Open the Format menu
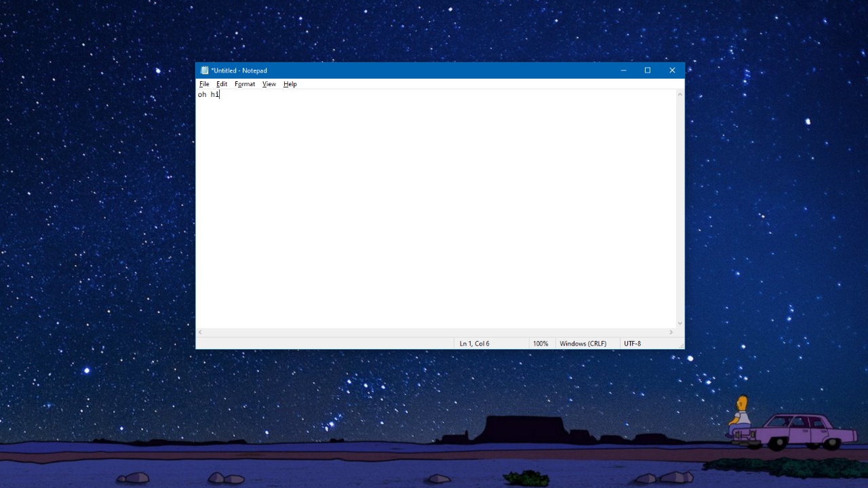The width and height of the screenshot is (868, 488). [244, 84]
